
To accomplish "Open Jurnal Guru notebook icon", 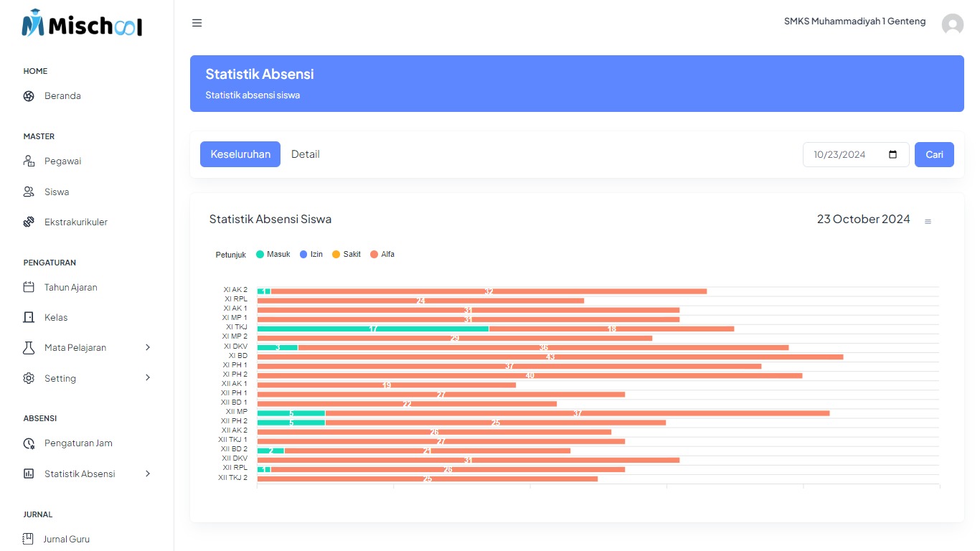I will (29, 539).
